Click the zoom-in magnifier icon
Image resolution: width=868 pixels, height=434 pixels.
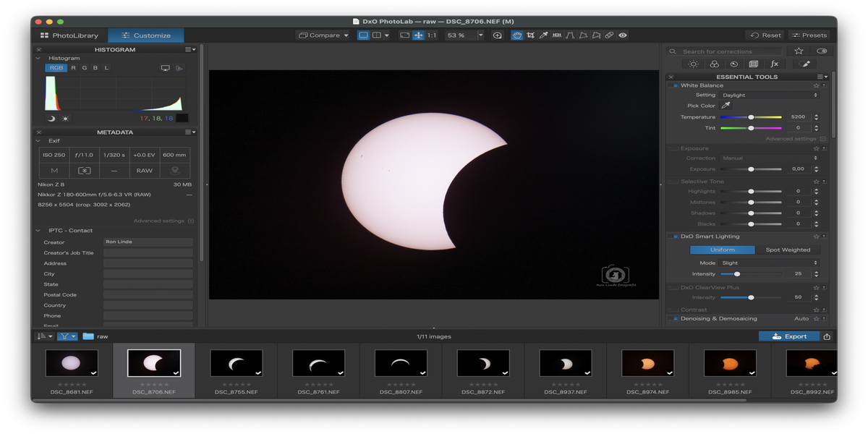(x=497, y=35)
